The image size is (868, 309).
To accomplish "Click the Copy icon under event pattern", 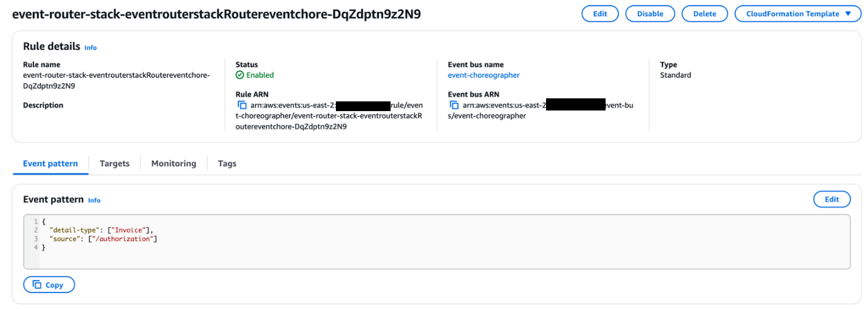I will pos(37,285).
